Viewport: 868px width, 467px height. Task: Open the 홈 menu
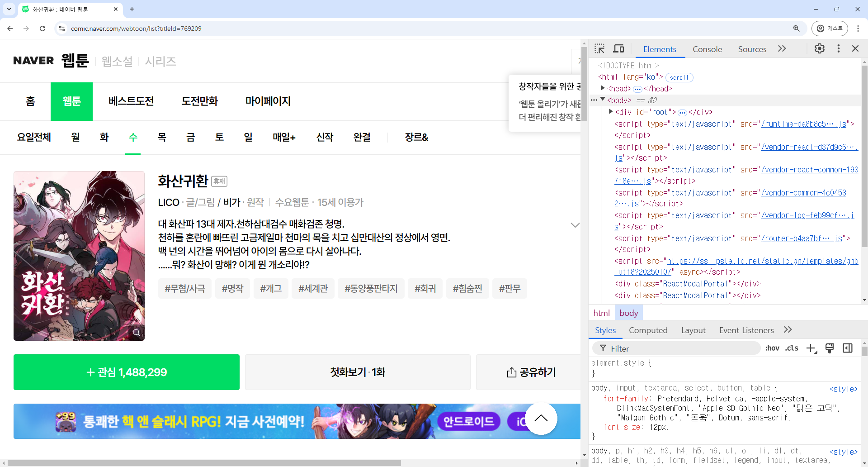[x=30, y=101]
